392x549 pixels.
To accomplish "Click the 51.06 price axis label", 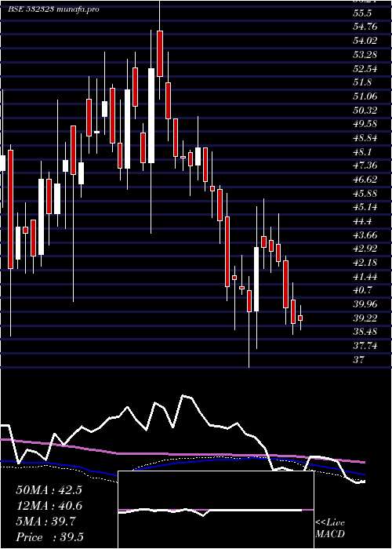I will [365, 96].
